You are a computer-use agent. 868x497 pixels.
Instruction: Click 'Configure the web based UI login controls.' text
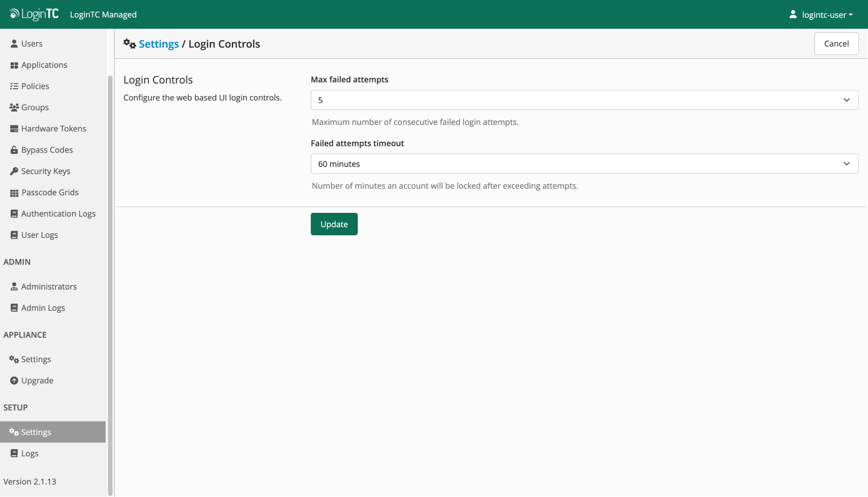(x=203, y=98)
